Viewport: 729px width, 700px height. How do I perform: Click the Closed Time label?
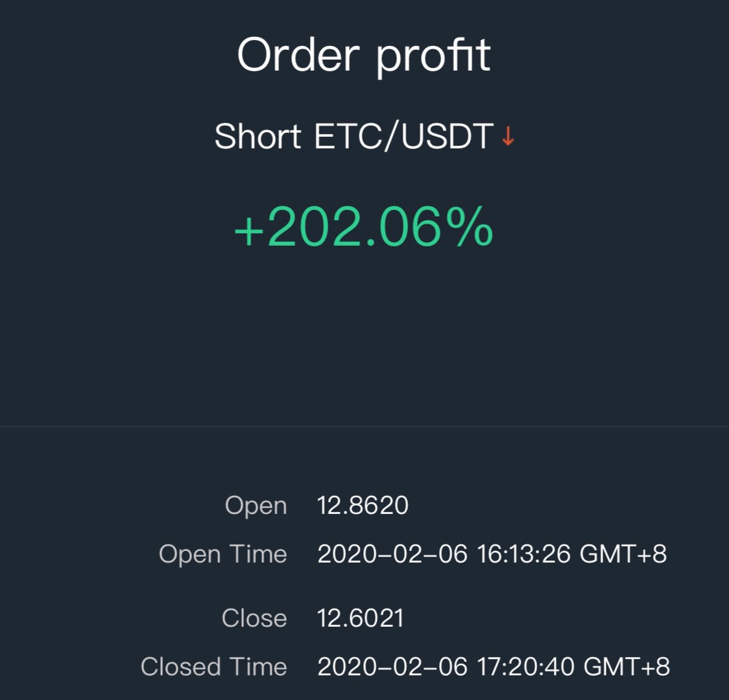pos(214,667)
